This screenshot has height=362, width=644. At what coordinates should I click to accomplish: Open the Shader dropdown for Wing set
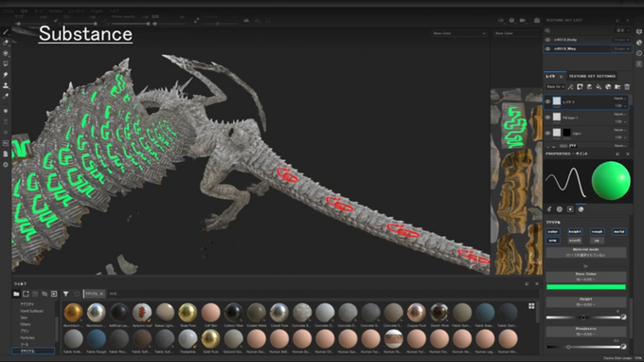pos(621,49)
